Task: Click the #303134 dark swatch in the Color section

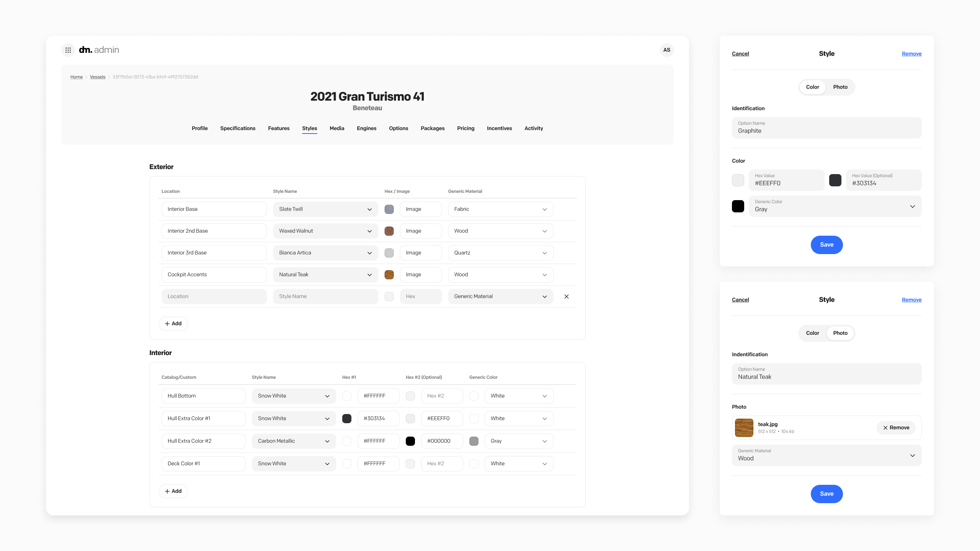Action: (x=835, y=180)
